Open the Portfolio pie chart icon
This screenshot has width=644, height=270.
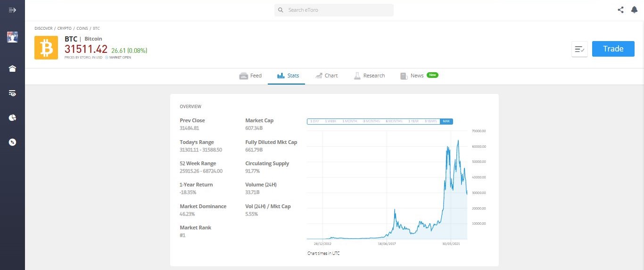coord(12,118)
